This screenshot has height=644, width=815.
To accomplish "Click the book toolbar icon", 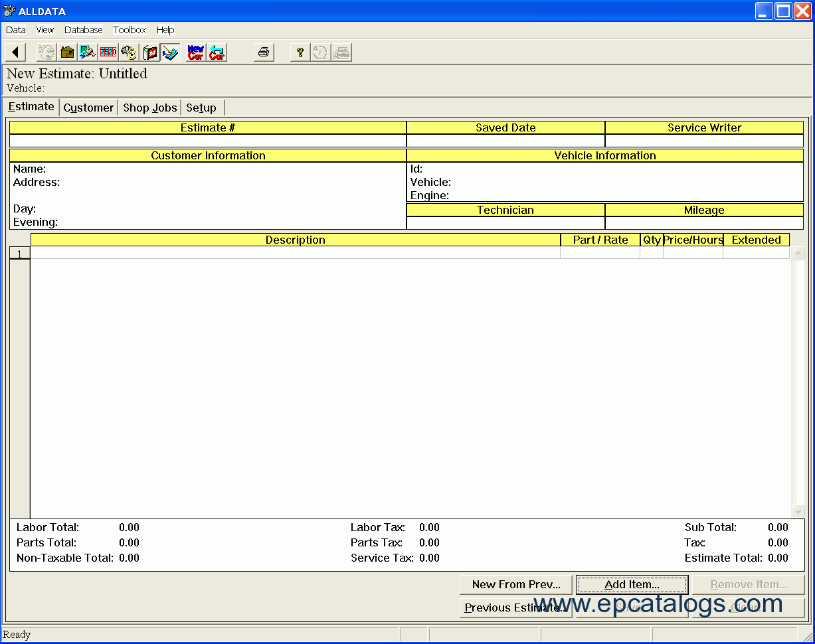I will [x=149, y=52].
